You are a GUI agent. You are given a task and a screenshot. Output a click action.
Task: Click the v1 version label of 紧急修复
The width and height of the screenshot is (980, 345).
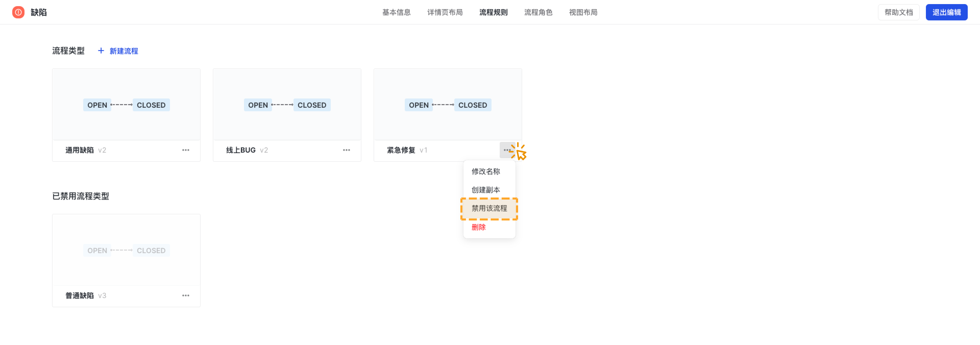(423, 150)
